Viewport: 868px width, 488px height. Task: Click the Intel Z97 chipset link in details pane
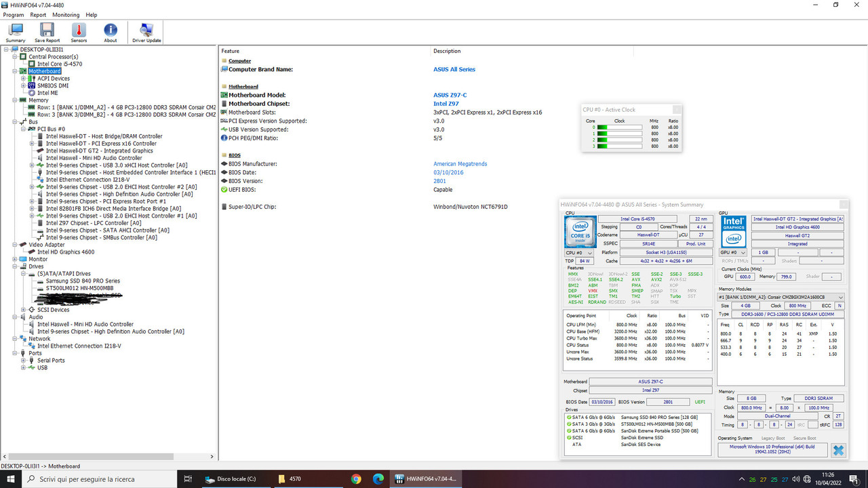pyautogui.click(x=446, y=104)
